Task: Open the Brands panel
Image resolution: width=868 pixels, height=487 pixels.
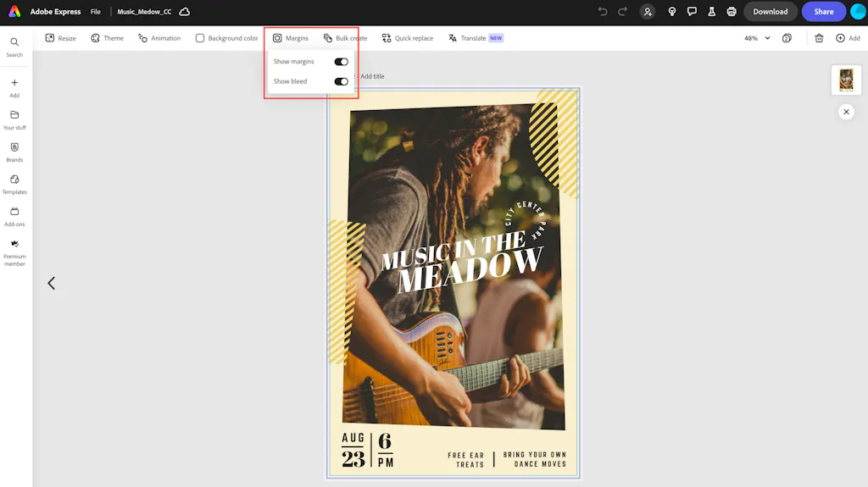Action: click(14, 152)
